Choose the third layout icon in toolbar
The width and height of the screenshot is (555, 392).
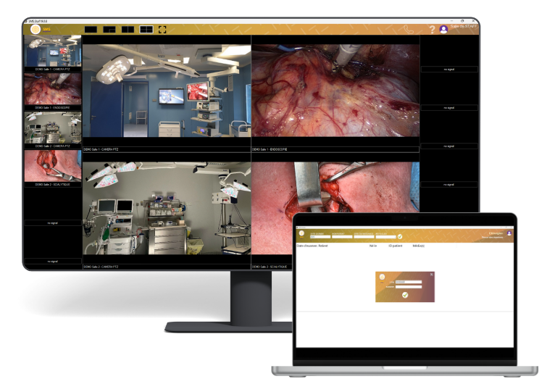click(x=128, y=30)
